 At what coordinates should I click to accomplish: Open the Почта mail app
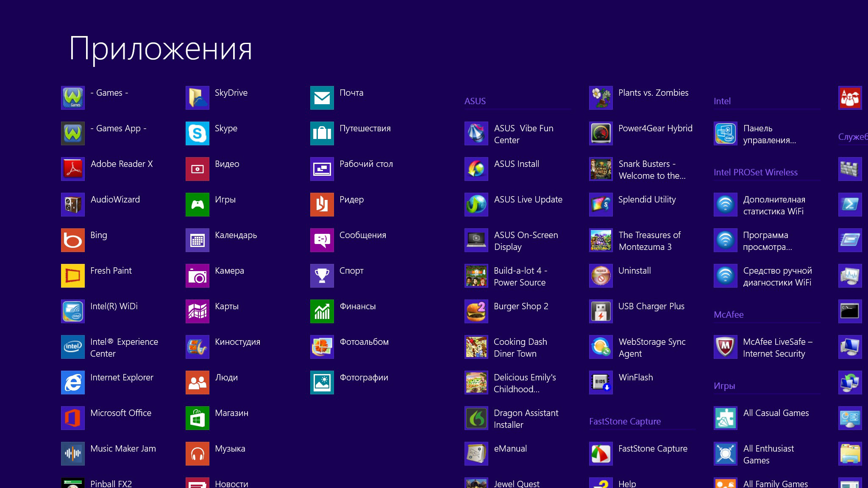click(x=322, y=98)
